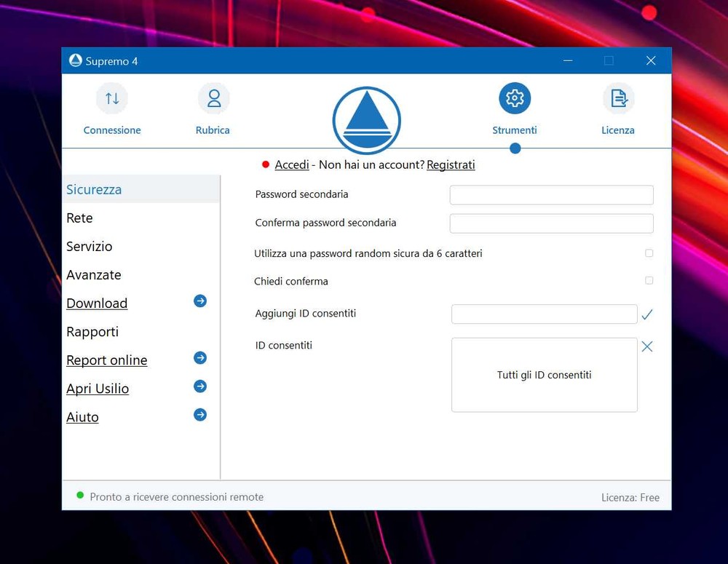
Task: Click 'Pronto a ricevere connessioni remote' status
Action: pos(176,497)
